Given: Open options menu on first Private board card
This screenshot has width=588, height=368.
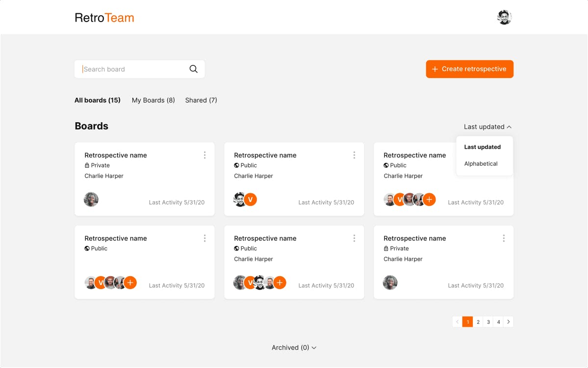Looking at the screenshot, I should [x=205, y=156].
